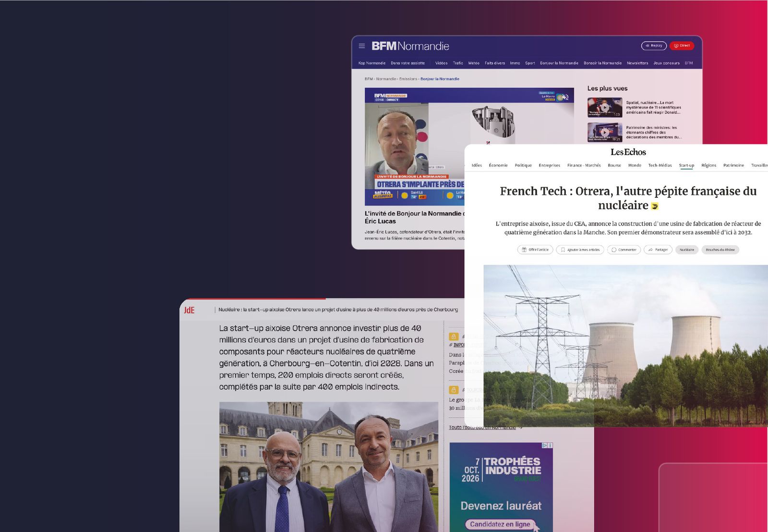Click Candidatez en ligne in the ad

point(500,524)
